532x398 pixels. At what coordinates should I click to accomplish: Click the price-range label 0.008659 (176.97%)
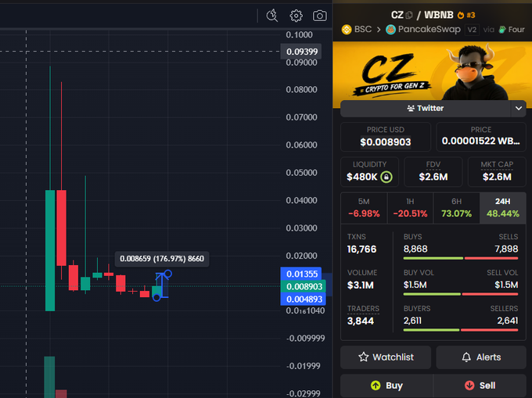(x=162, y=259)
